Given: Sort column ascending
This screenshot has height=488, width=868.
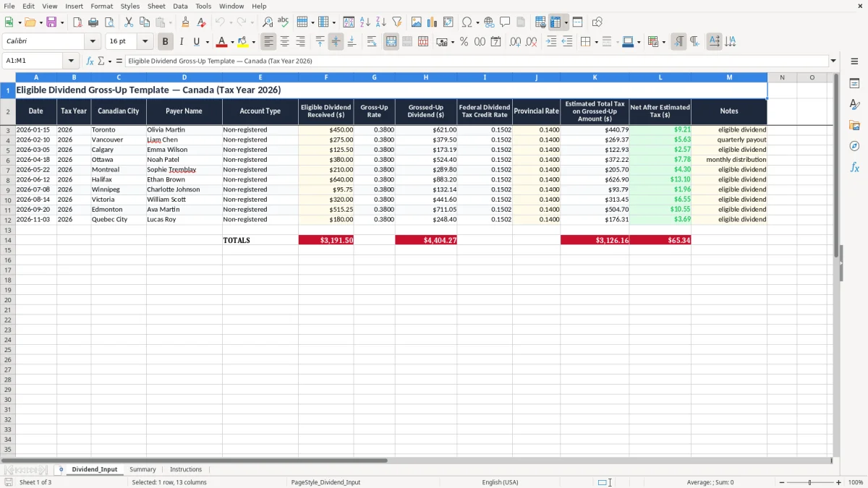Looking at the screenshot, I should [x=365, y=22].
